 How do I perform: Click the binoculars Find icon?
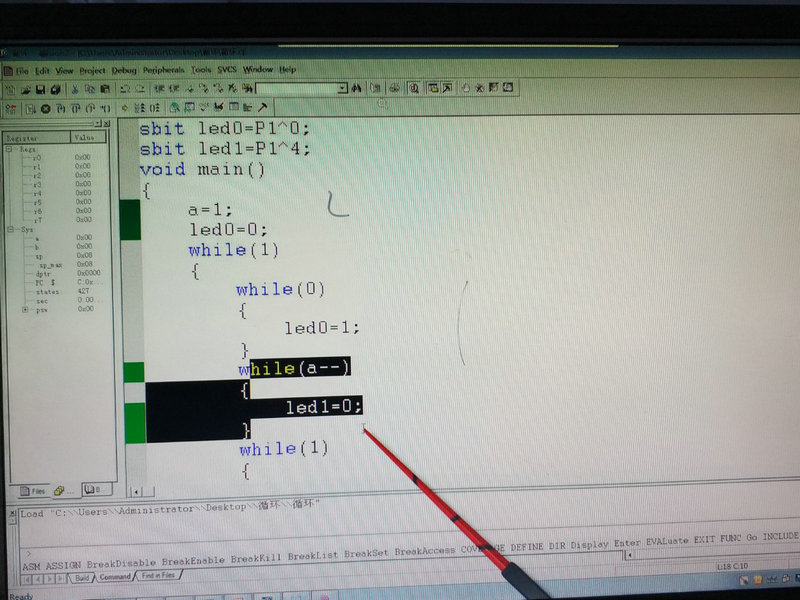357,88
